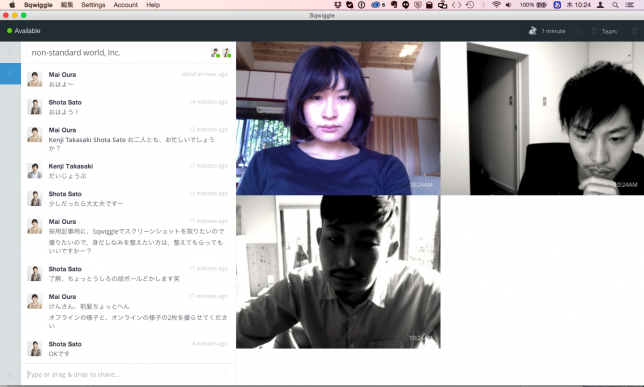The image size is (644, 387).
Task: Click the 1Password menu bar icon
Action: 361,5
